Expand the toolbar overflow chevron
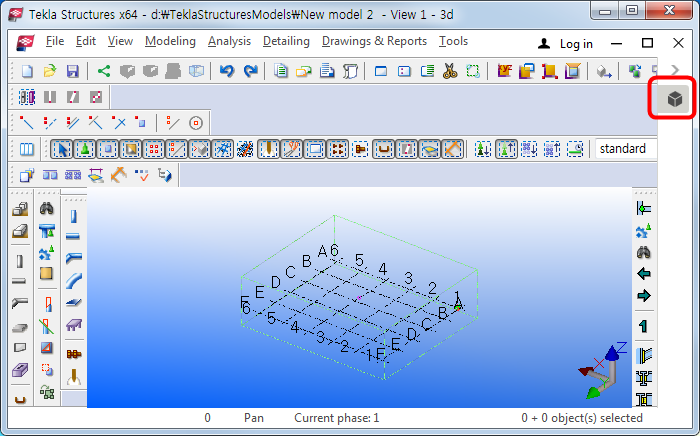The width and height of the screenshot is (700, 436). tap(676, 71)
